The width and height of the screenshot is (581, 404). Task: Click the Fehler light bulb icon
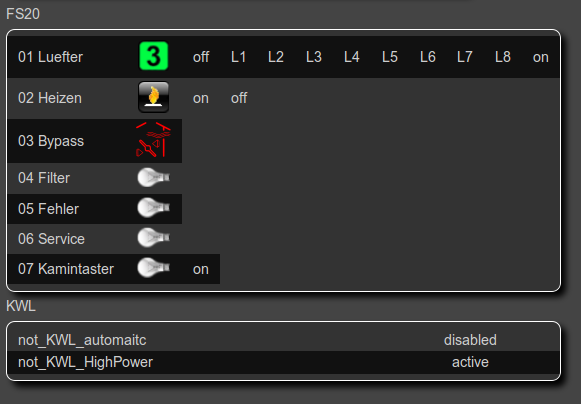[x=153, y=208]
